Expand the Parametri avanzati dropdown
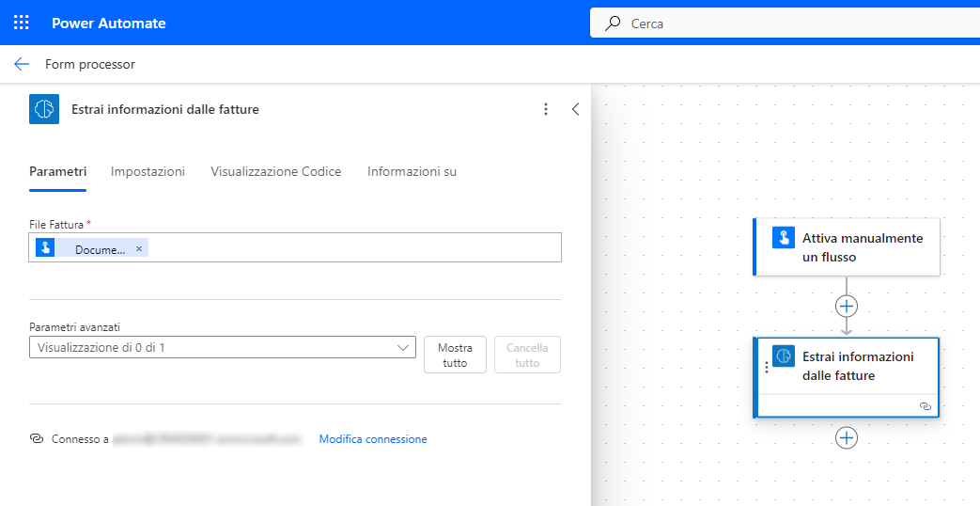980x506 pixels. pos(222,348)
